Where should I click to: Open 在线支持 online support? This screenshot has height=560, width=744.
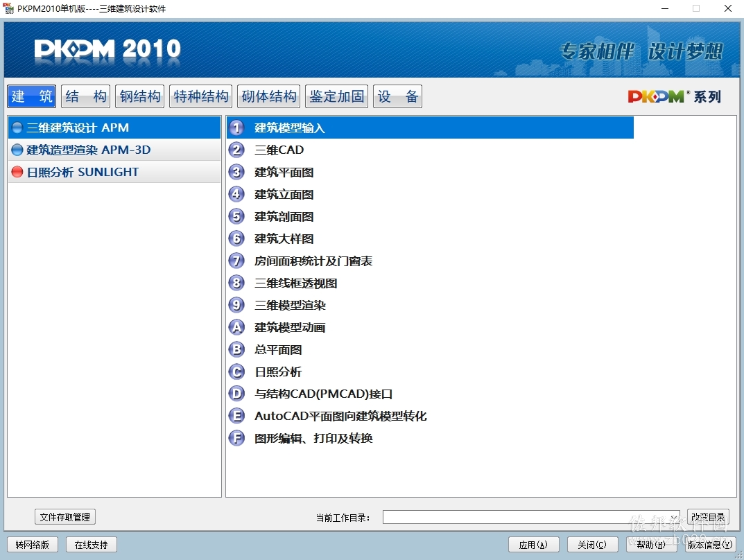click(x=91, y=544)
